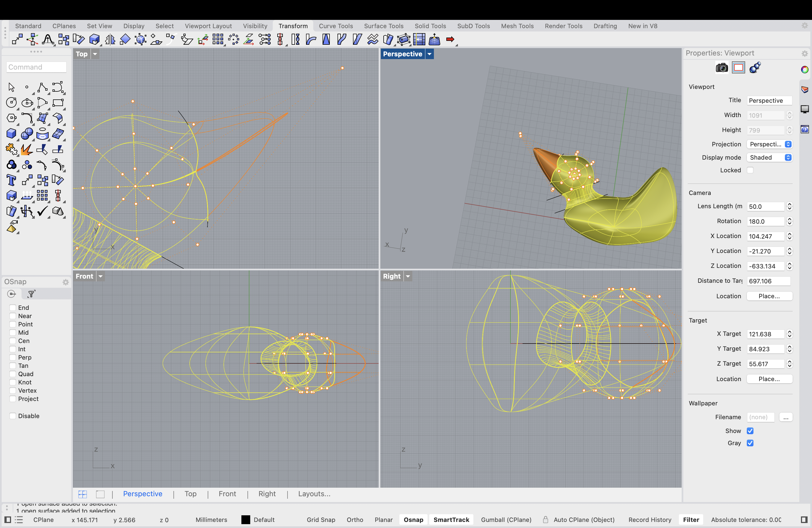The height and width of the screenshot is (528, 812).
Task: Open the Drafting toolbar tab
Action: (605, 26)
